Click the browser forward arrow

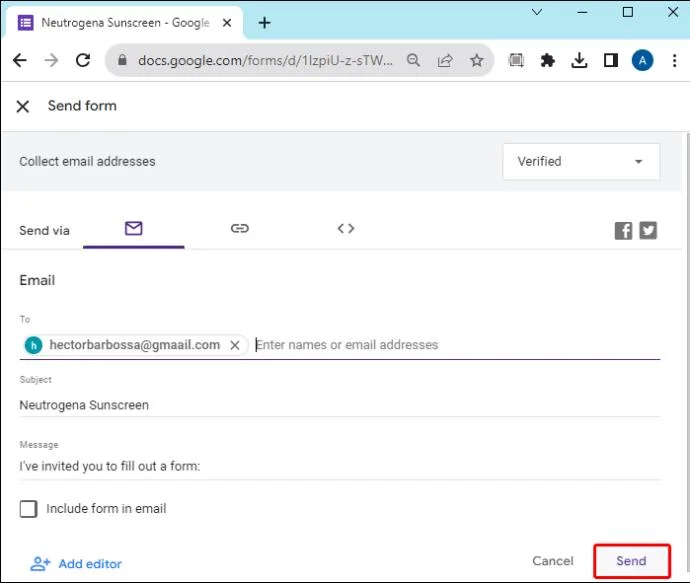pos(51,60)
